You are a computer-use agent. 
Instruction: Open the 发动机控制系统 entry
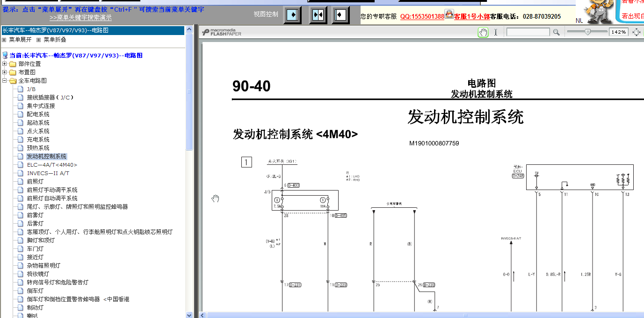point(46,156)
